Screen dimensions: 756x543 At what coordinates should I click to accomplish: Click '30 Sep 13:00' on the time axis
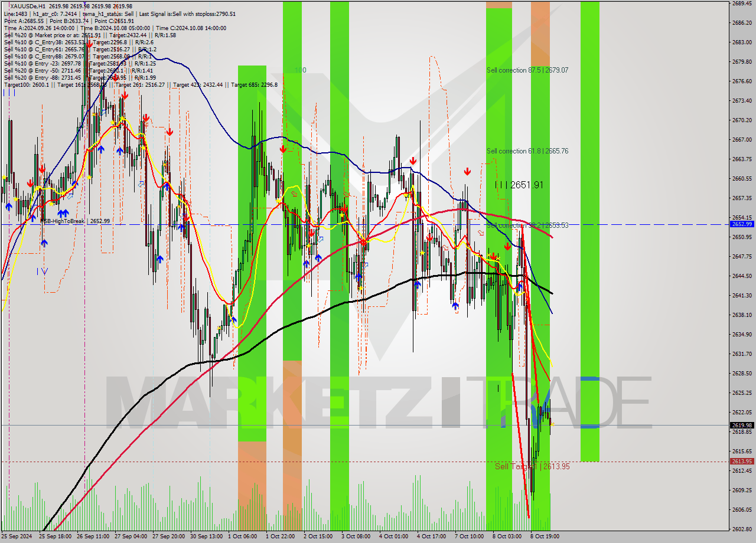click(206, 537)
